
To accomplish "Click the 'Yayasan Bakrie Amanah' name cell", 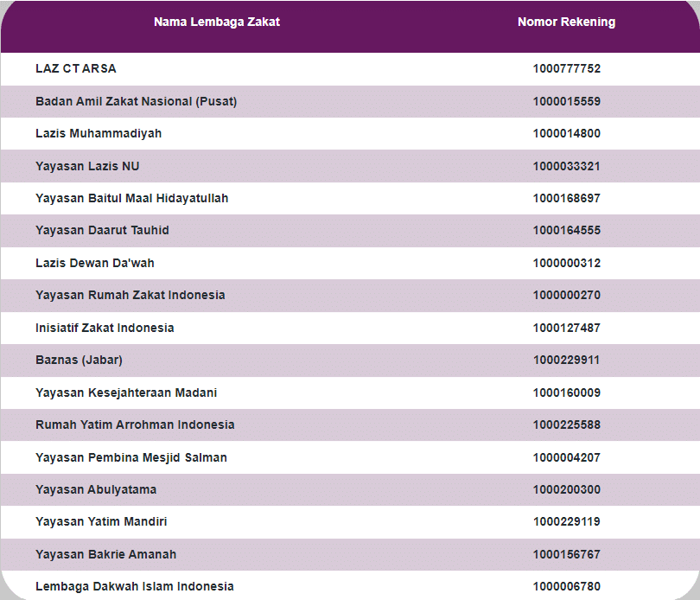I will 105,554.
